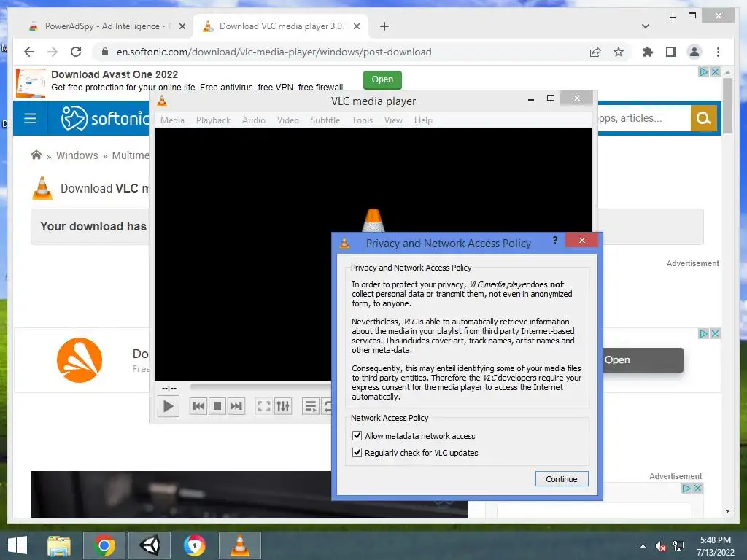Stop playback in VLC
Image resolution: width=747 pixels, height=560 pixels.
217,406
